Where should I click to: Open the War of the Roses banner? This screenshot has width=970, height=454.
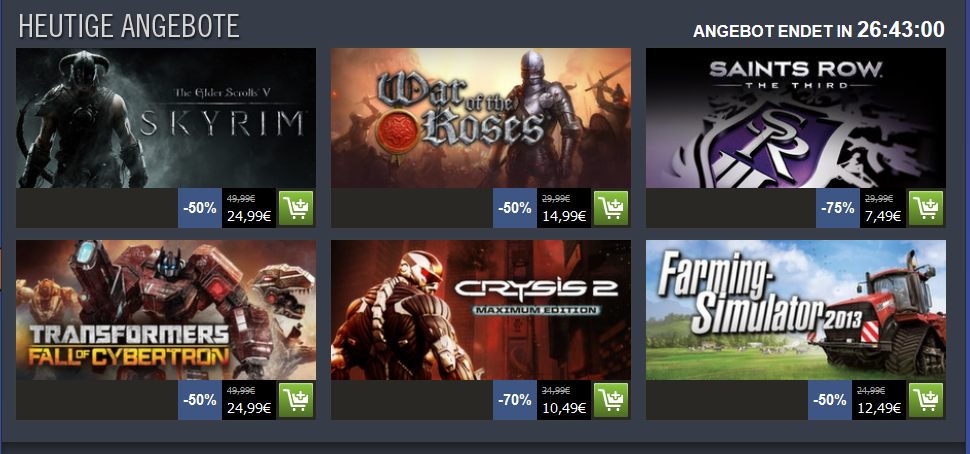(x=481, y=118)
